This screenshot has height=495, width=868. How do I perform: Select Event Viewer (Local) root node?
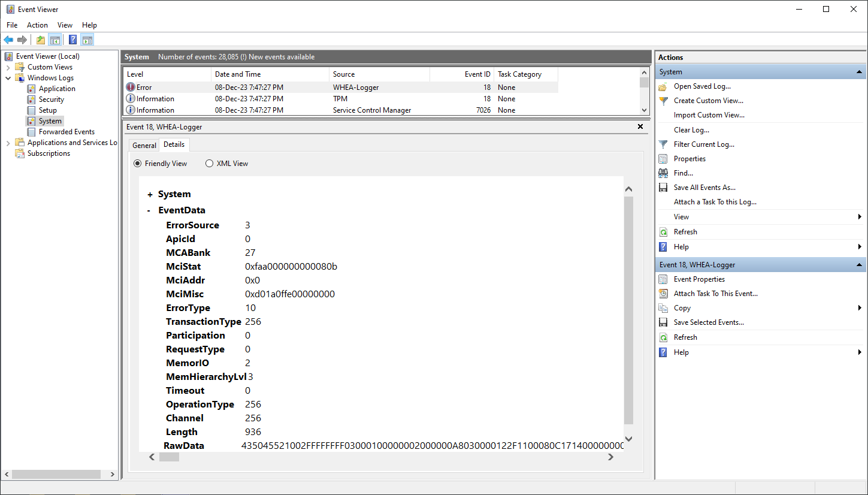(48, 56)
